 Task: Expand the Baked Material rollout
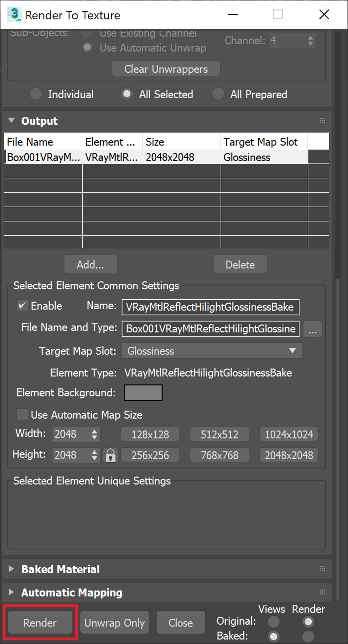(x=11, y=569)
